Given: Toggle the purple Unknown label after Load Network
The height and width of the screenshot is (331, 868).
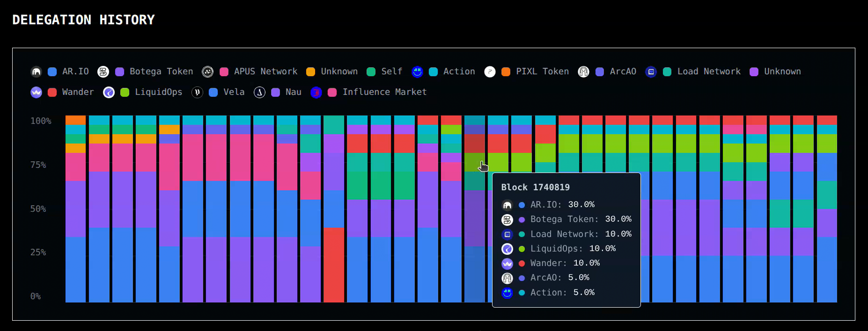Looking at the screenshot, I should (782, 72).
